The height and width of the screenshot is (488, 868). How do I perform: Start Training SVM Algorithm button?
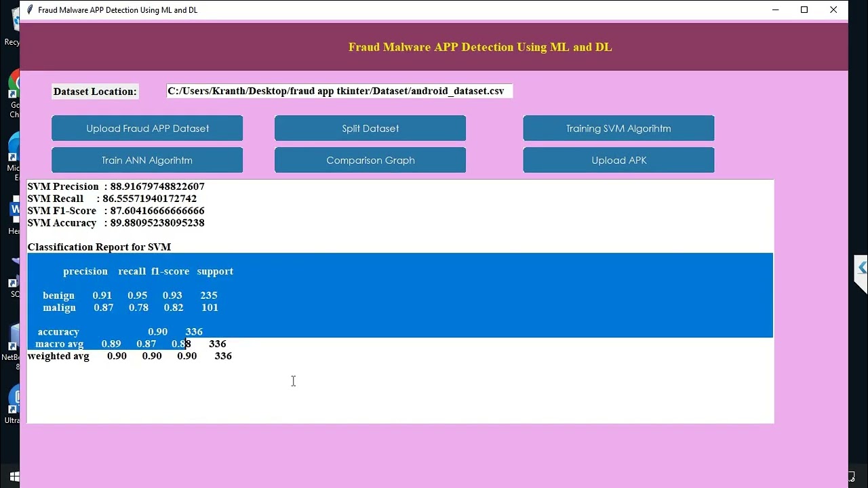(x=618, y=128)
